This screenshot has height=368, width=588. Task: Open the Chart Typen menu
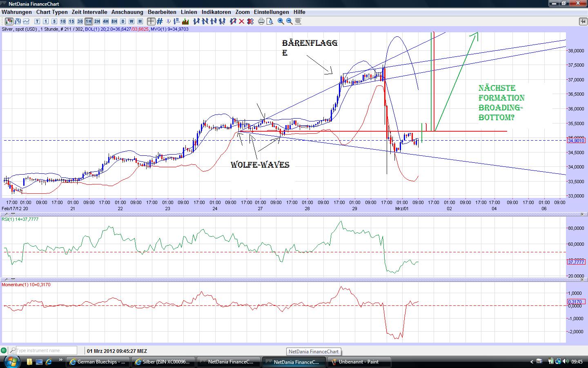pyautogui.click(x=52, y=12)
